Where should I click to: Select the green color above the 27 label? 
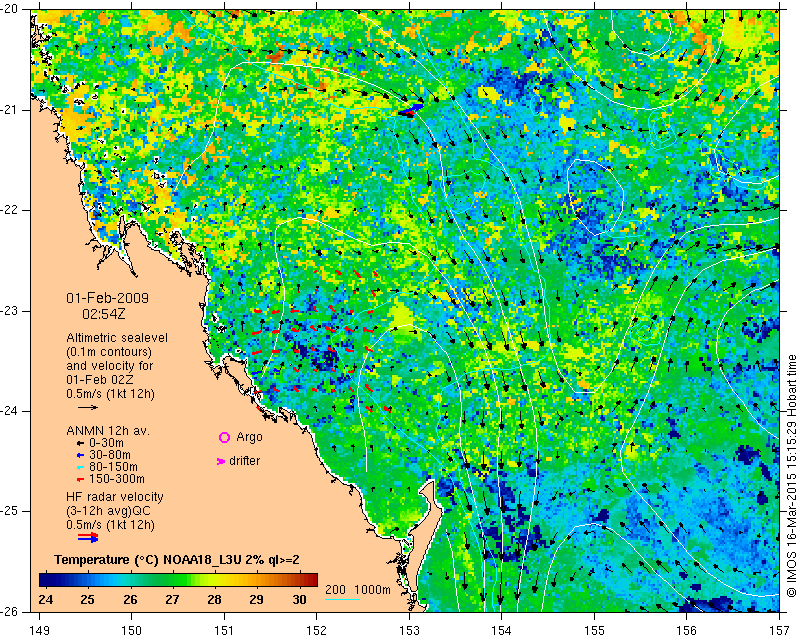coord(172,580)
